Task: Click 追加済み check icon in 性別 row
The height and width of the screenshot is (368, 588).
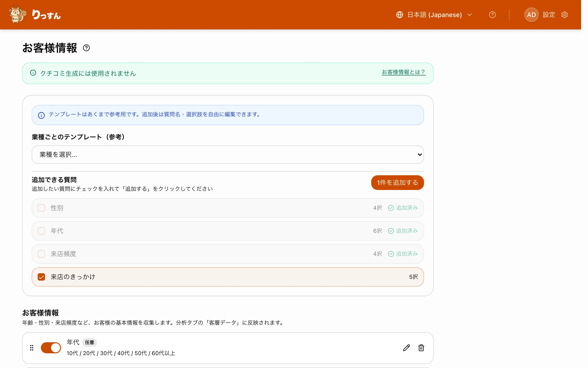Action: pos(391,208)
